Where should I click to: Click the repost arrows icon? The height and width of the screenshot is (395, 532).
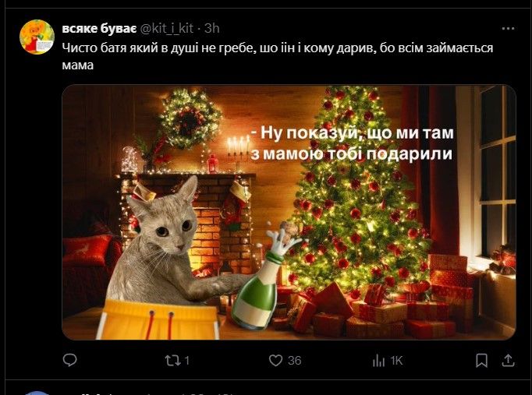[x=172, y=361]
